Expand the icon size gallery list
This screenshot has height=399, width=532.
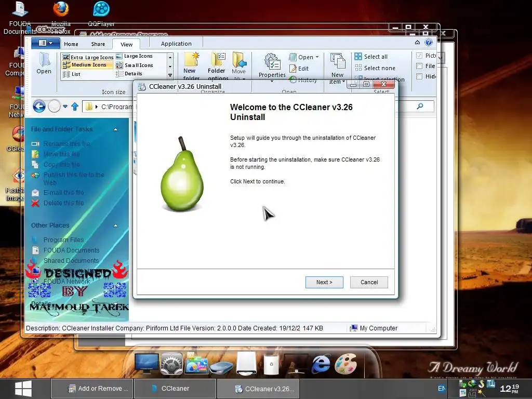[x=170, y=75]
